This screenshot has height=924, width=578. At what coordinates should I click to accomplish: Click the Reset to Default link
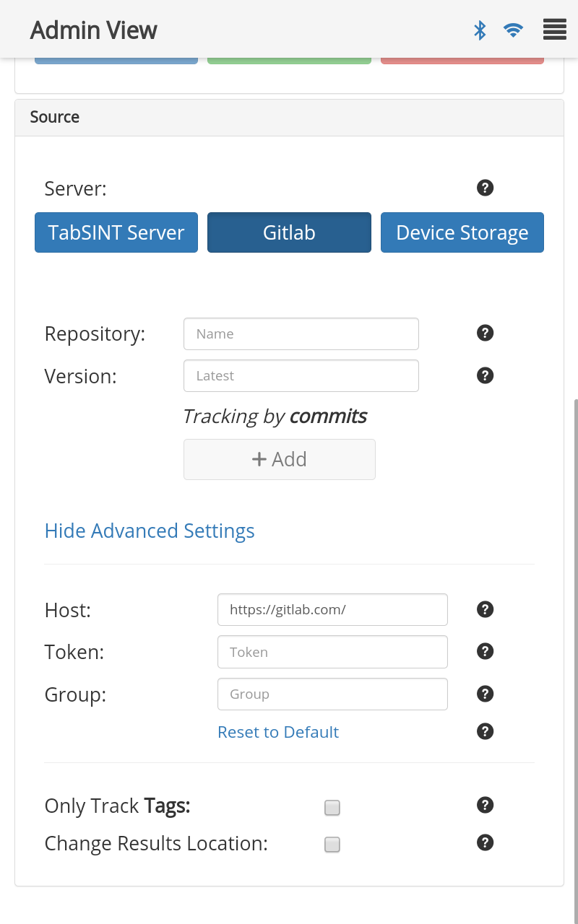(278, 732)
